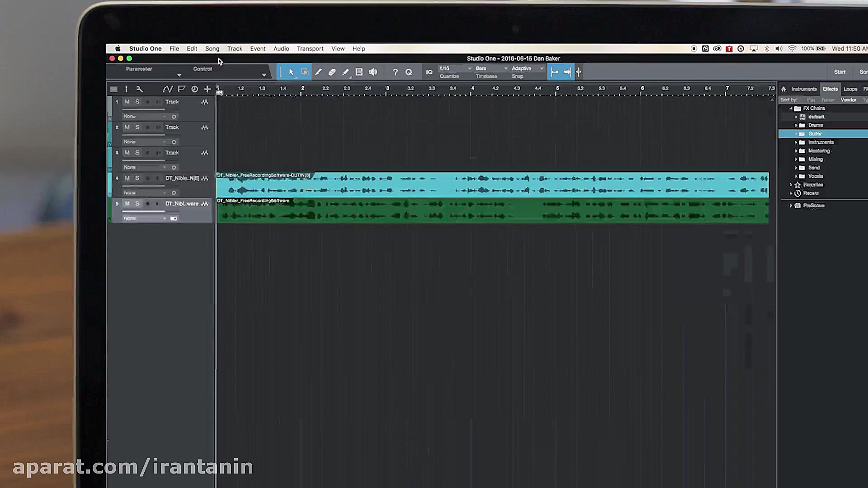Show automation with the curve icon

pos(167,89)
